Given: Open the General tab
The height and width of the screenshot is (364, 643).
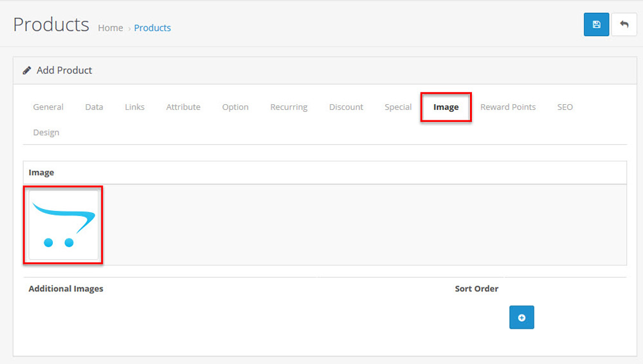Looking at the screenshot, I should tap(48, 107).
